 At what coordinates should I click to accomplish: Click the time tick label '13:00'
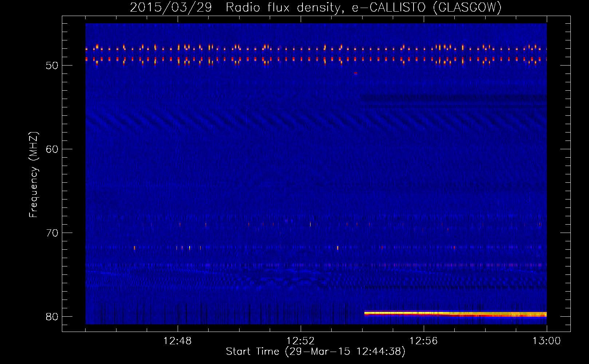click(547, 341)
